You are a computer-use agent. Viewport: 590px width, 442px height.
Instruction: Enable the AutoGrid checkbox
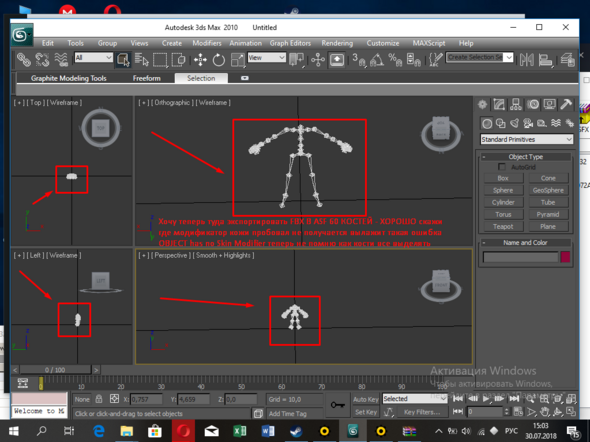click(502, 167)
